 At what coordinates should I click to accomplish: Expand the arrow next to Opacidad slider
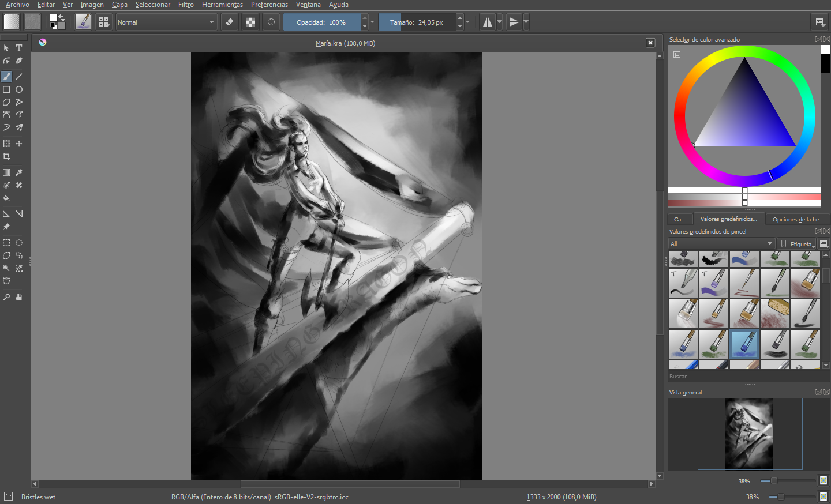(372, 22)
